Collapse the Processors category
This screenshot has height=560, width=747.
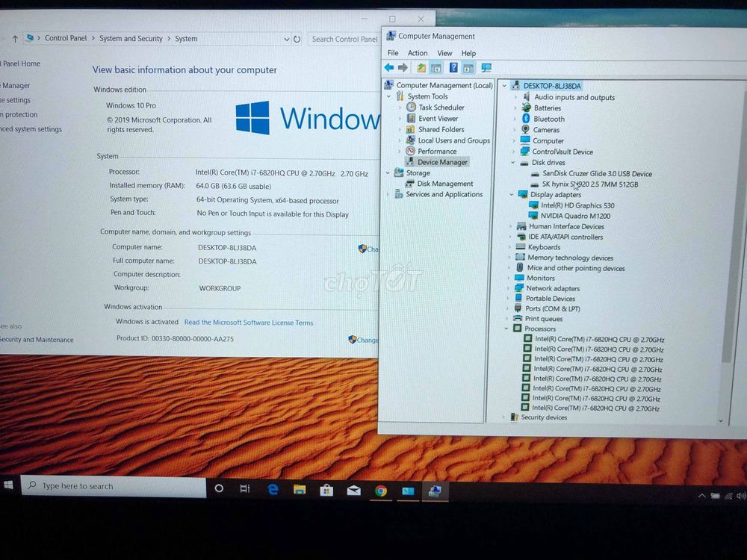pos(506,329)
